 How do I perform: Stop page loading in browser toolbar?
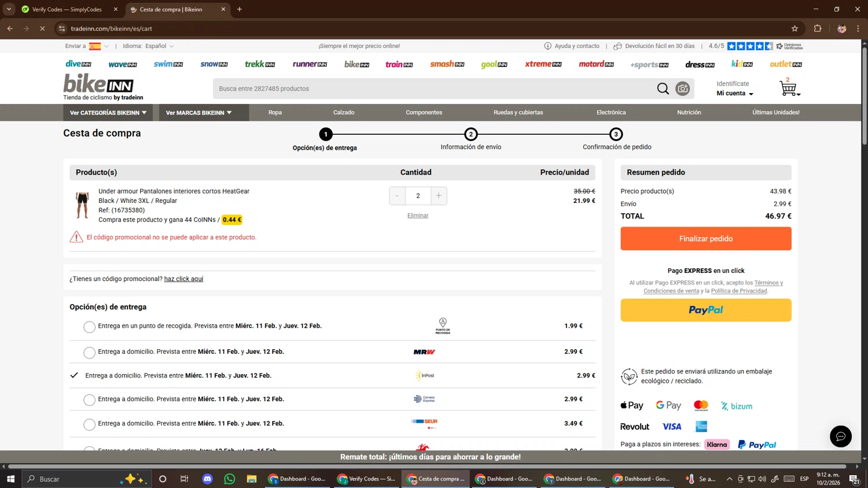coord(42,28)
